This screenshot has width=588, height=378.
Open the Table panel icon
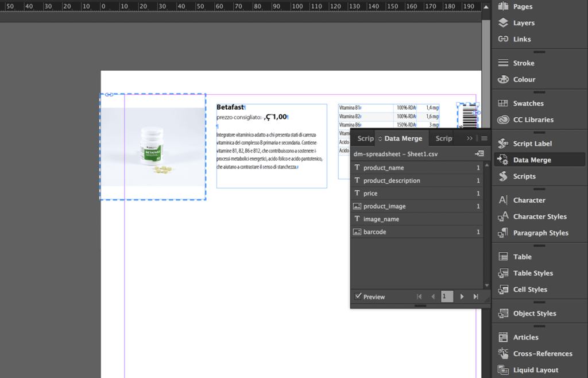click(503, 256)
